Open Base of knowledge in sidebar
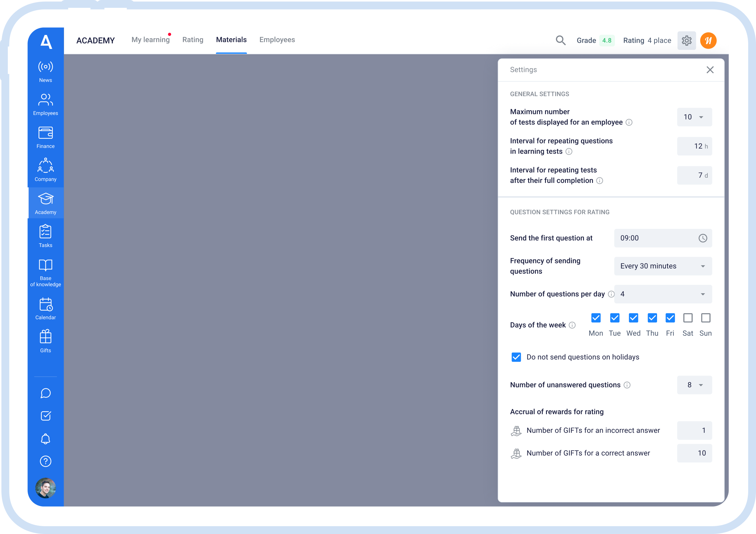 [x=45, y=272]
